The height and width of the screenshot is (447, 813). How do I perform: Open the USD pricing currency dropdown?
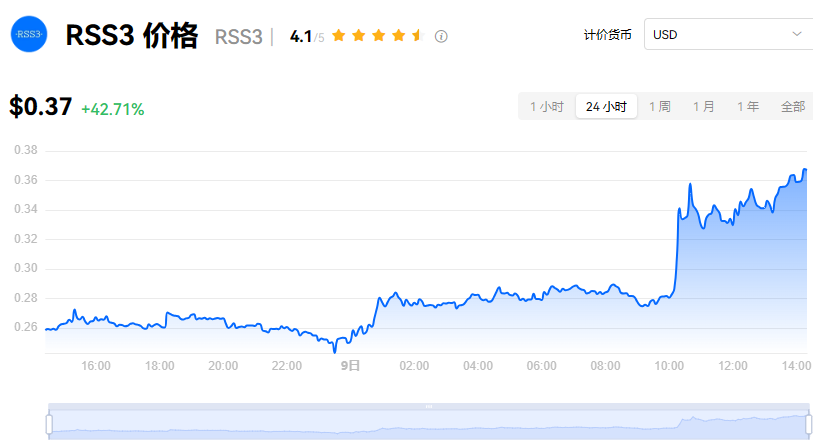click(726, 34)
